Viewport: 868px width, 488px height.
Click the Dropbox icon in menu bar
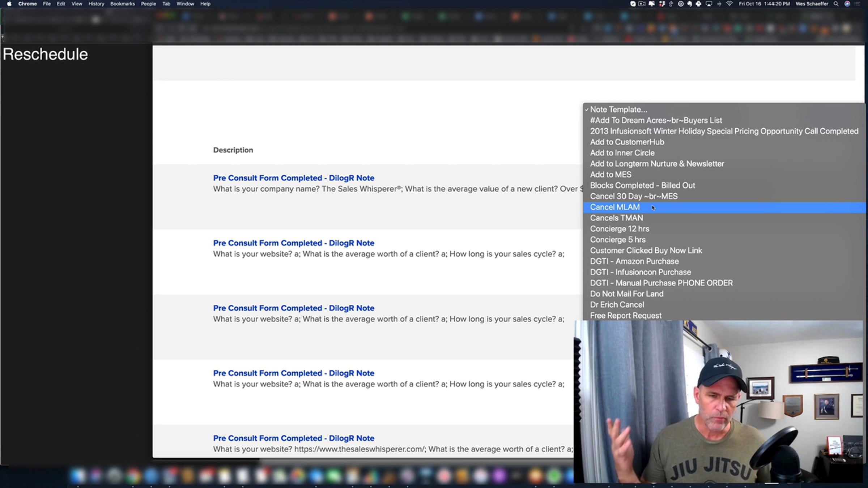[x=662, y=4]
